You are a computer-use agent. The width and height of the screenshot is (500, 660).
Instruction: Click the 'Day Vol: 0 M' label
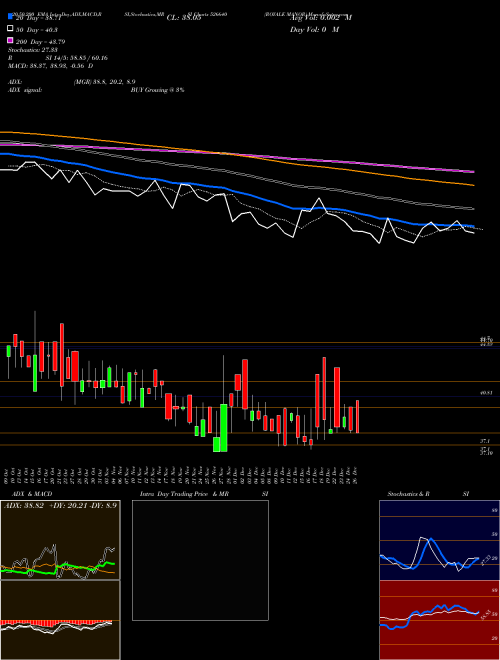(314, 29)
